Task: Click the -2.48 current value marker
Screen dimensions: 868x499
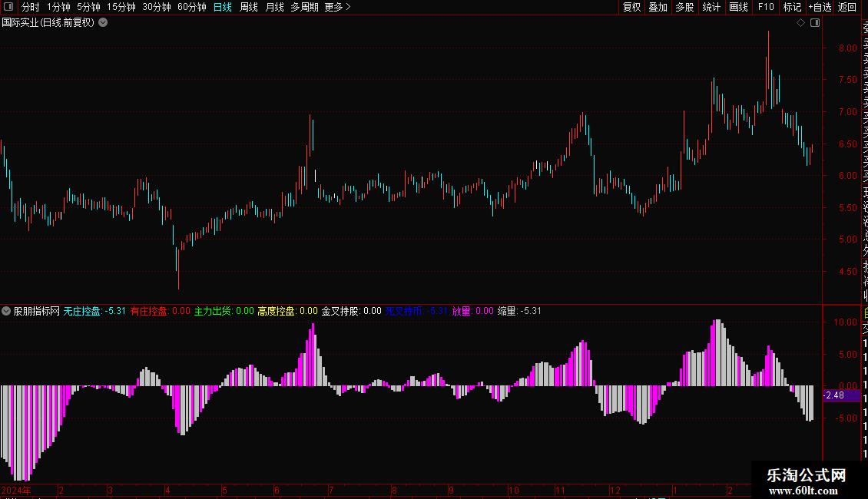Action: click(842, 395)
